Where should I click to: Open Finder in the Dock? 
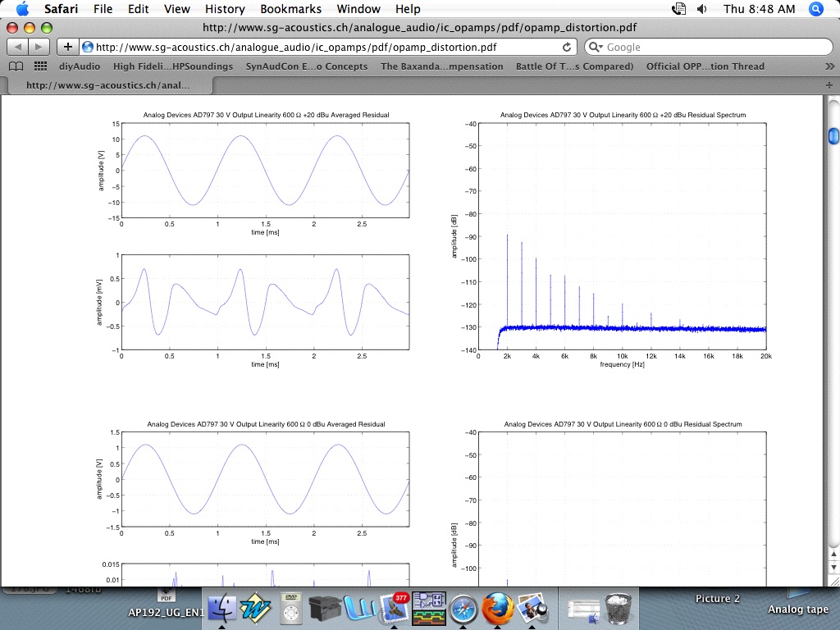click(x=221, y=609)
